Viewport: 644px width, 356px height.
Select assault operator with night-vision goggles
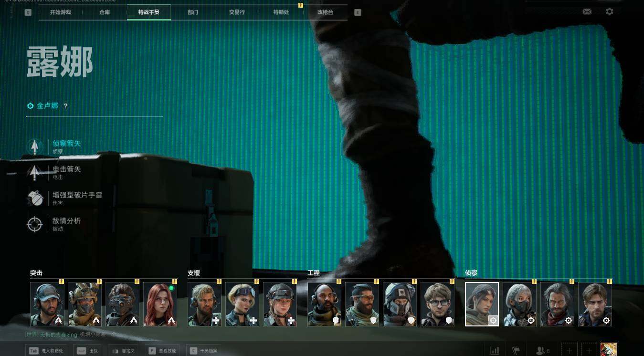pyautogui.click(x=122, y=304)
